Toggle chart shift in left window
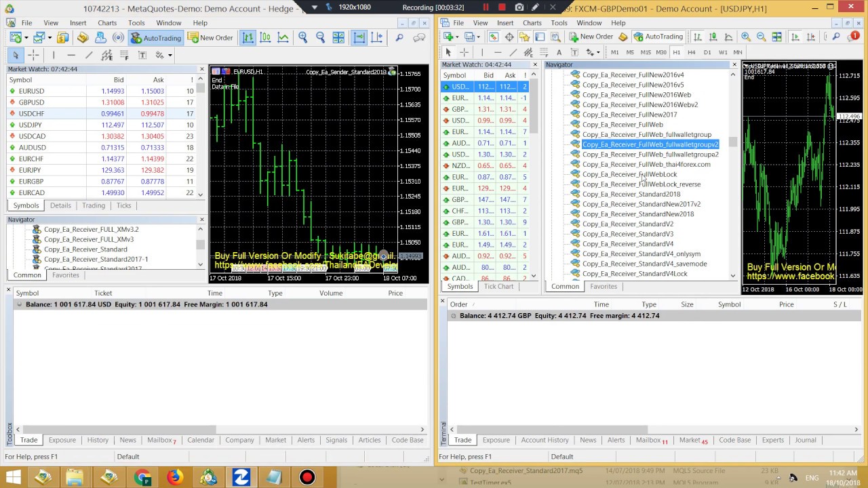This screenshot has height=488, width=868. click(376, 38)
